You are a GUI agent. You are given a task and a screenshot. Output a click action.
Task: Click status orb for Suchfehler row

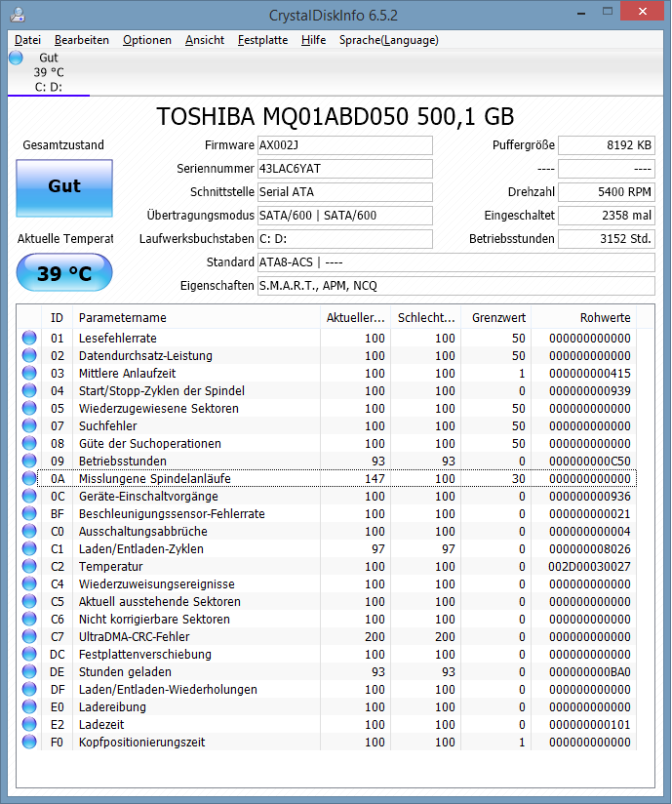tap(29, 425)
